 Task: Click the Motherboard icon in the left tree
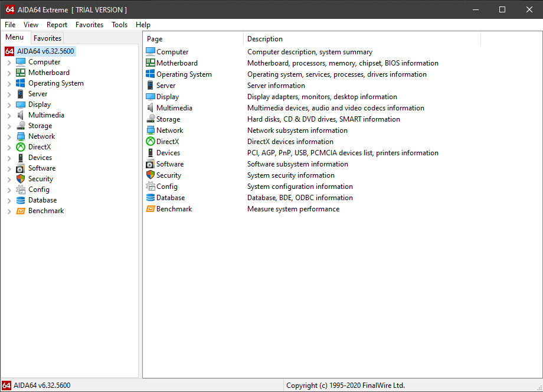tap(21, 73)
